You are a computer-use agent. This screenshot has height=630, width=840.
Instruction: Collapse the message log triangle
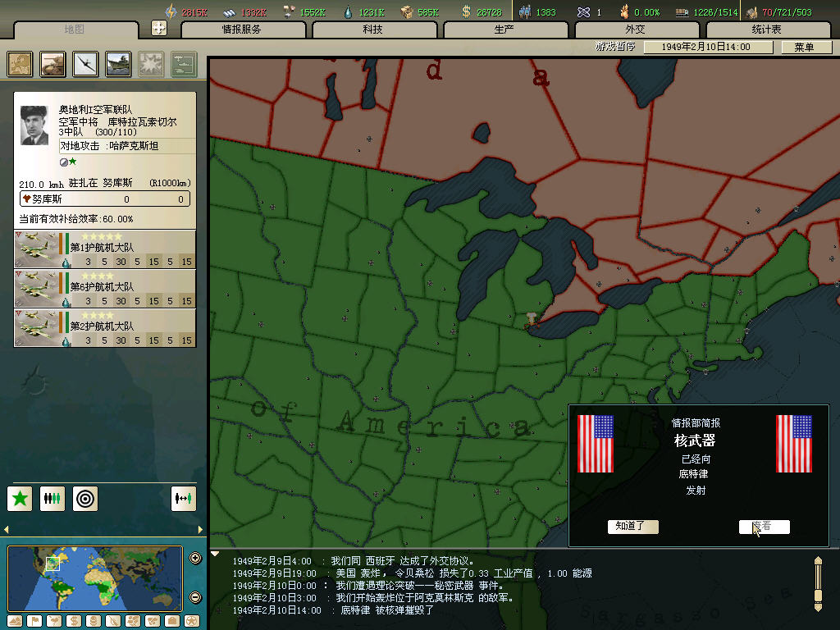coord(216,554)
